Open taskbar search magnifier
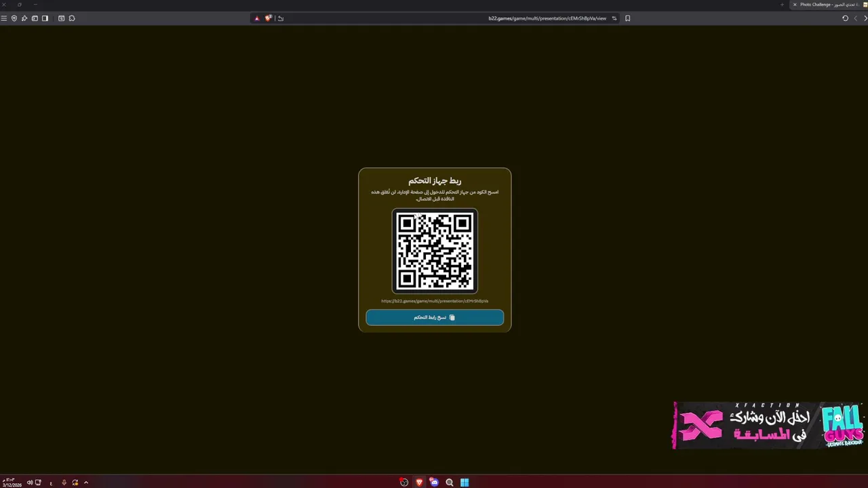The width and height of the screenshot is (868, 488). tap(449, 483)
